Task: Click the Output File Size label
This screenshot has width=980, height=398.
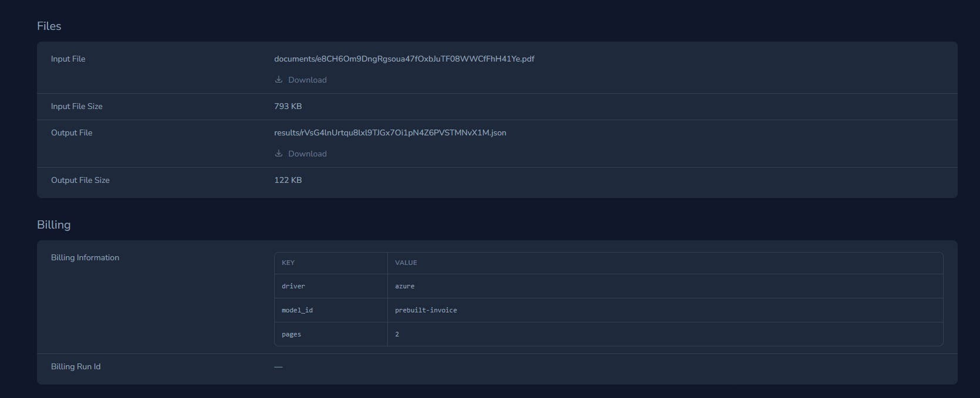Action: pos(80,180)
